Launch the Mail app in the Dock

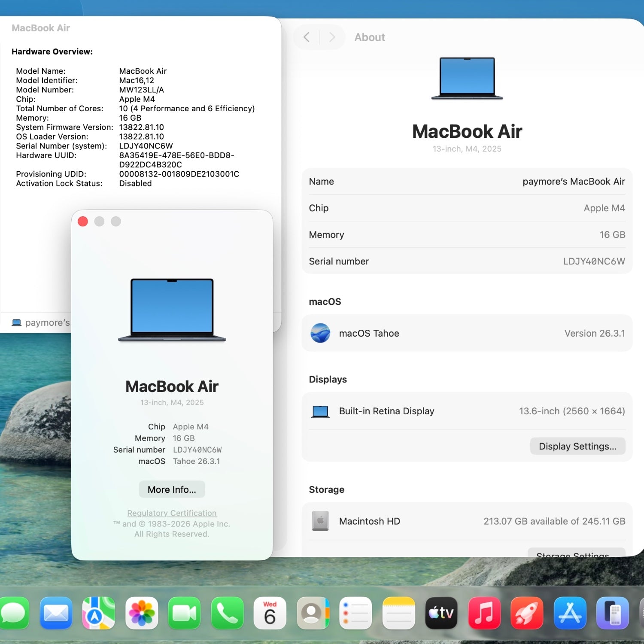(x=56, y=613)
